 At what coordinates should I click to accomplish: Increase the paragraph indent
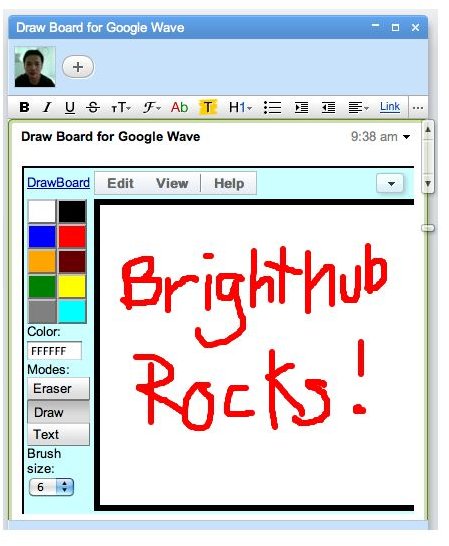(301, 107)
